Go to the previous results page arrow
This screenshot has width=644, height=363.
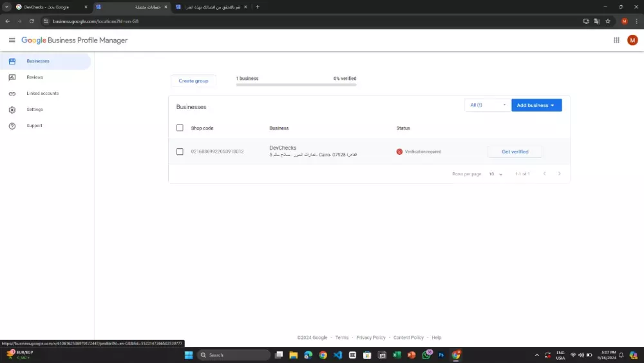pos(545,174)
